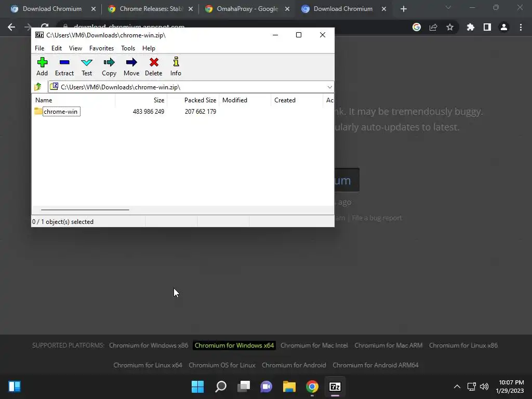This screenshot has width=532, height=399.
Task: Sort by the Created column header
Action: click(285, 100)
